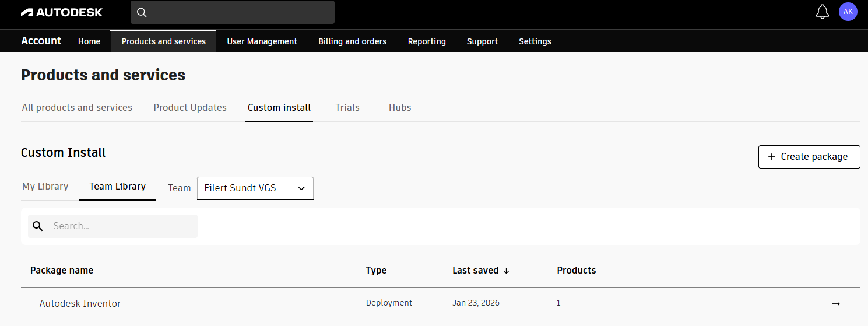Switch to the My Library tab
Image resolution: width=868 pixels, height=326 pixels.
(45, 187)
